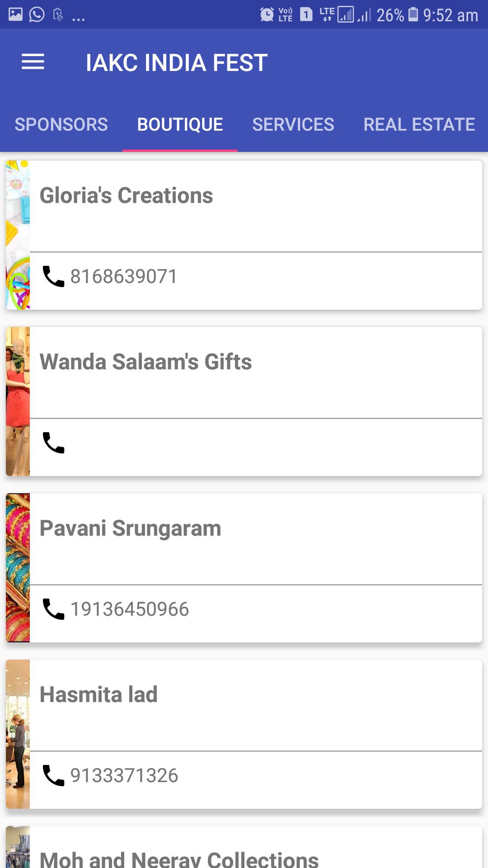Image resolution: width=488 pixels, height=868 pixels.
Task: Call number 8168639071
Action: click(124, 277)
